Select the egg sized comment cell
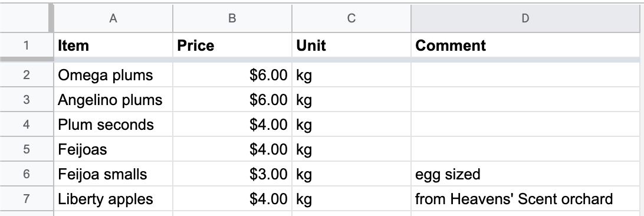Viewport: 644px width, 216px height. [525, 174]
